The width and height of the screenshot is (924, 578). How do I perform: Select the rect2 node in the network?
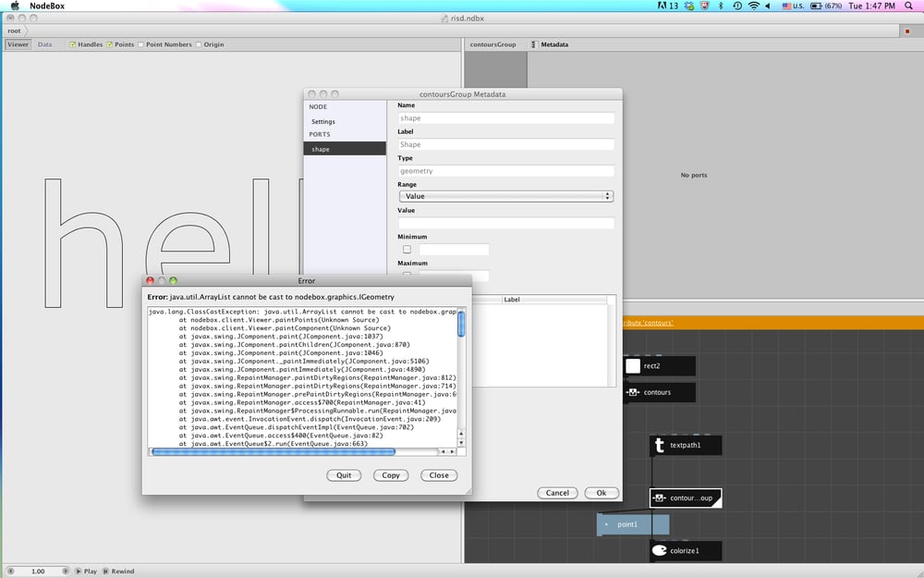tap(660, 365)
